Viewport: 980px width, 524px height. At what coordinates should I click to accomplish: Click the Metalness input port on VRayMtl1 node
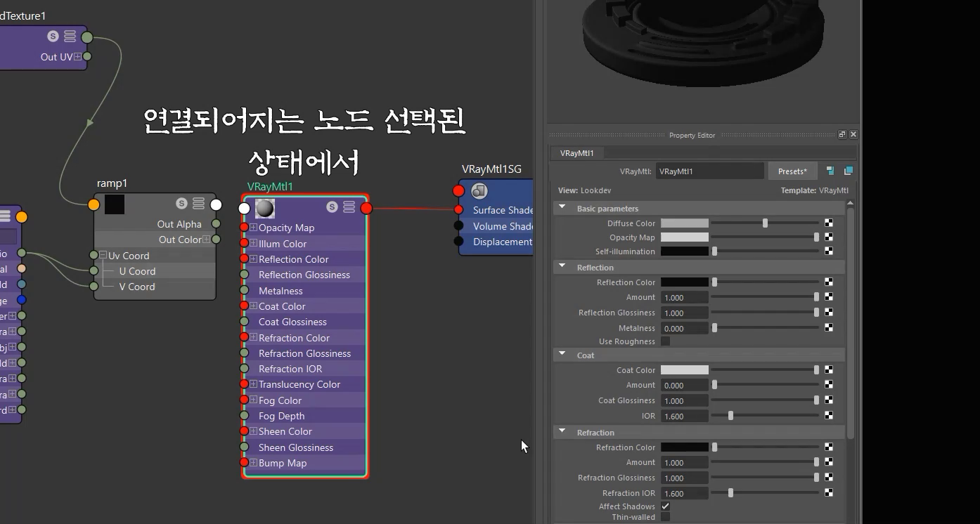[244, 290]
